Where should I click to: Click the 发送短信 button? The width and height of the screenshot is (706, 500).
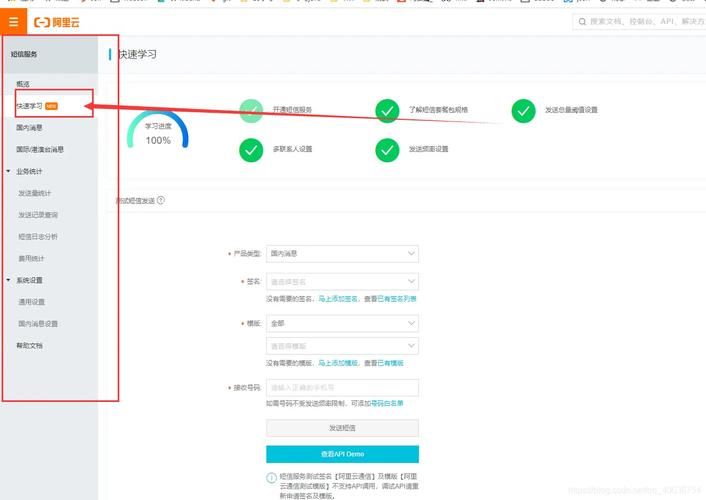(x=342, y=428)
